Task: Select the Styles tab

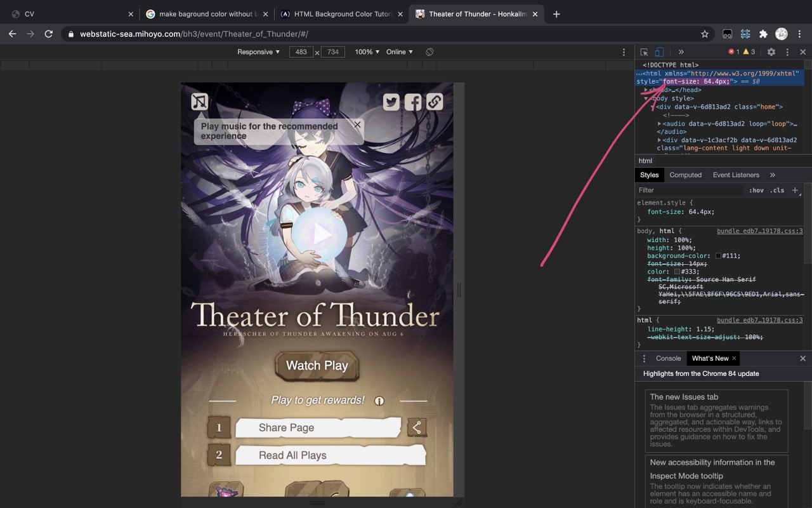Action: [x=650, y=175]
